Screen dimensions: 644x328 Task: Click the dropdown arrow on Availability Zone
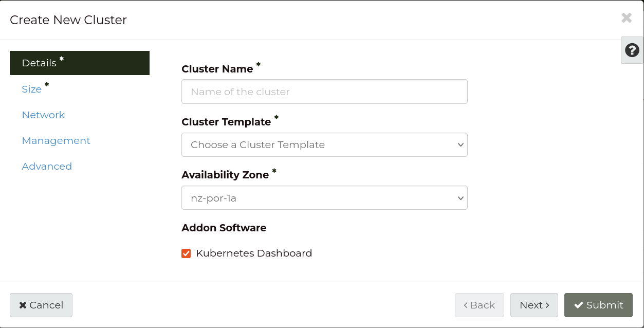point(461,197)
